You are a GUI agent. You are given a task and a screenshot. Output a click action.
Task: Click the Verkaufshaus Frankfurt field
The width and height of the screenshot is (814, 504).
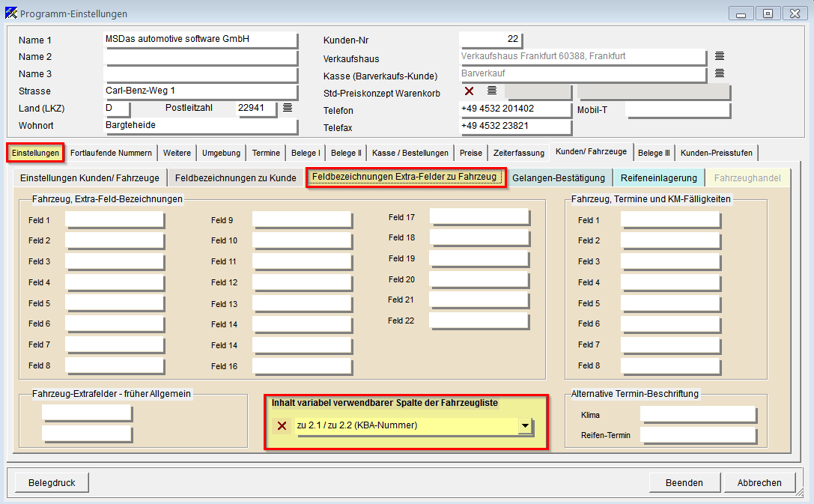point(583,57)
